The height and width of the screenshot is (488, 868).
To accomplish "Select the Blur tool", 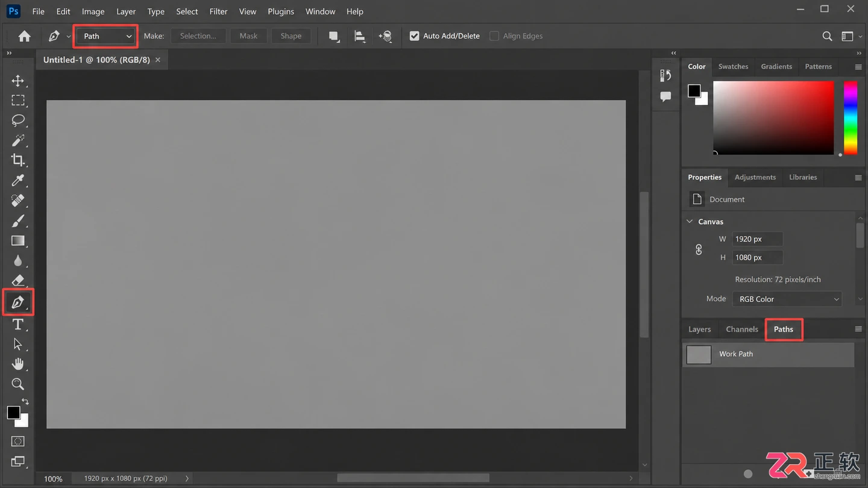I will [18, 260].
